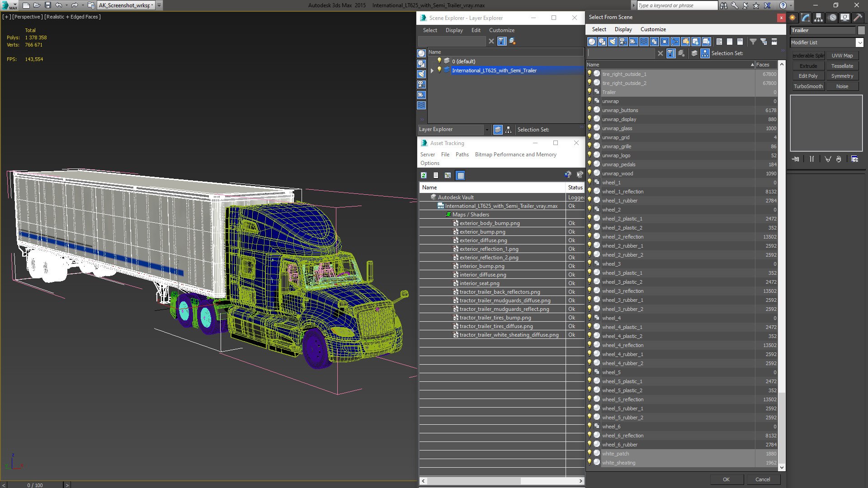Open the Motion command panel tab
868x488 pixels.
(x=832, y=18)
